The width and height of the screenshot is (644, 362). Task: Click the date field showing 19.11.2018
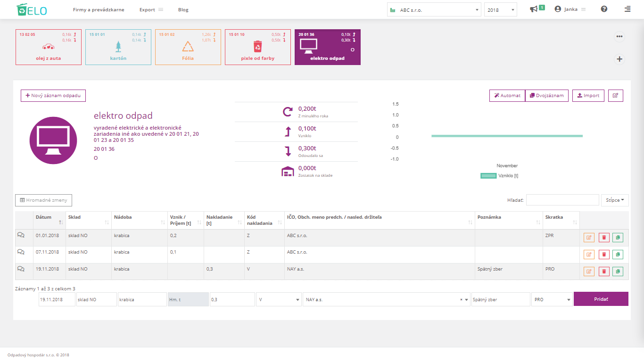(x=57, y=299)
